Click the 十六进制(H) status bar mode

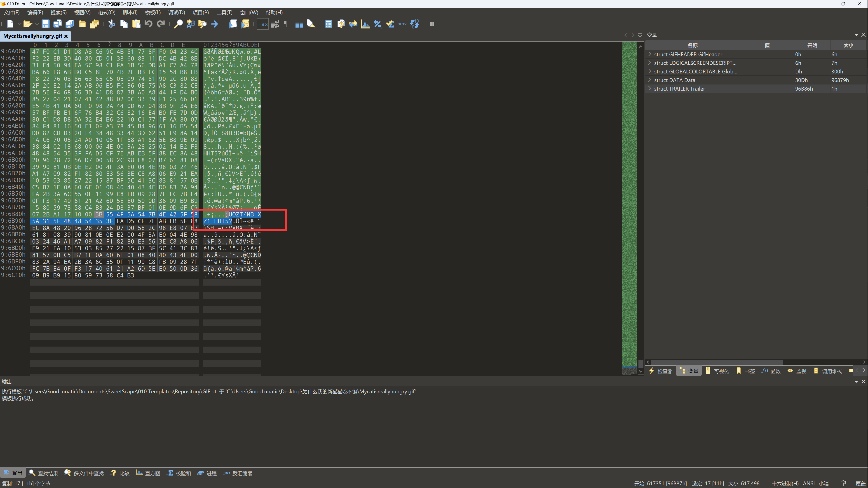pos(785,483)
